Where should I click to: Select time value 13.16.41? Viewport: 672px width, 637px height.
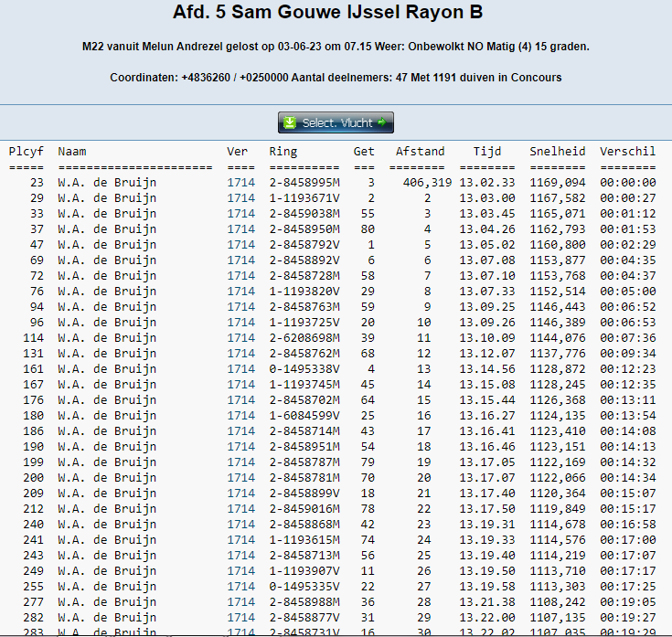[x=487, y=431]
